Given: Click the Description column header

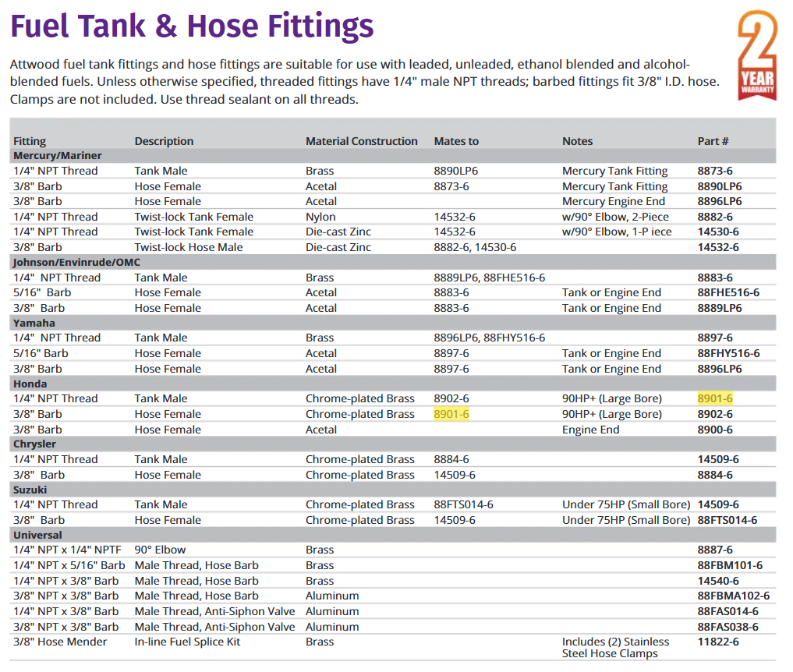Looking at the screenshot, I should tap(164, 141).
